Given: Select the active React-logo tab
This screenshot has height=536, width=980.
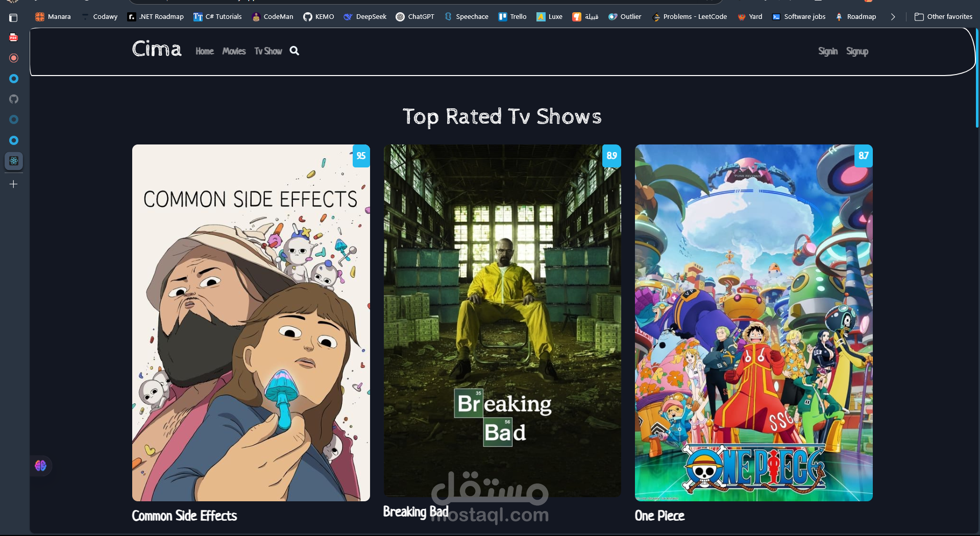Looking at the screenshot, I should [x=14, y=161].
